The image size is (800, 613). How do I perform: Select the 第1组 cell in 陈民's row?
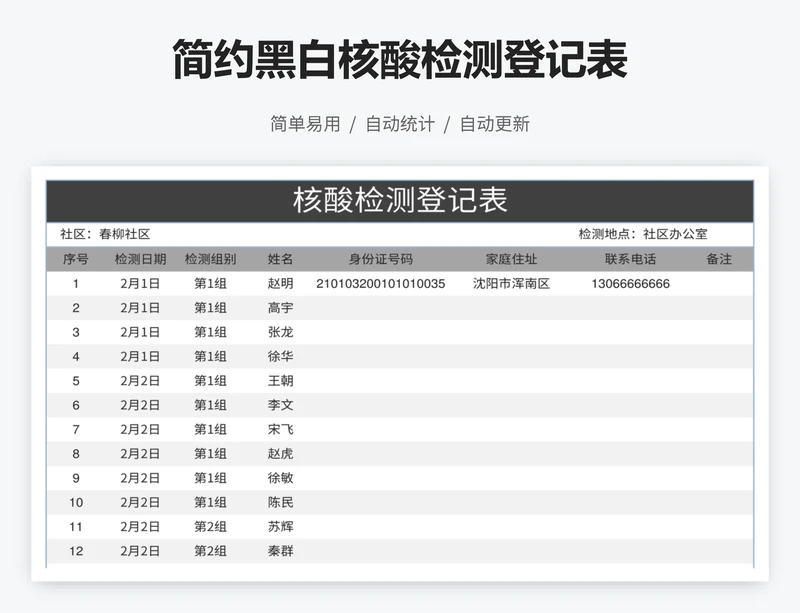coord(210,502)
